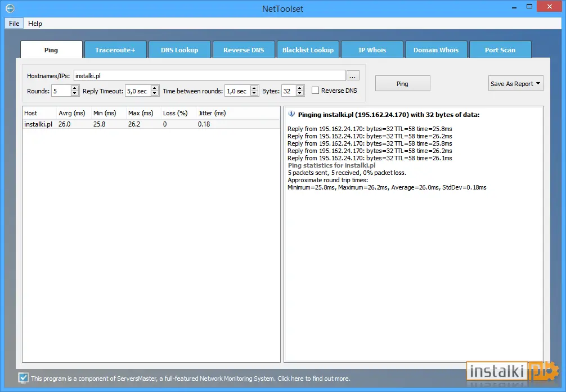The width and height of the screenshot is (566, 392).
Task: Uncheck the ServersMaster component notice checkbox
Action: [x=24, y=378]
